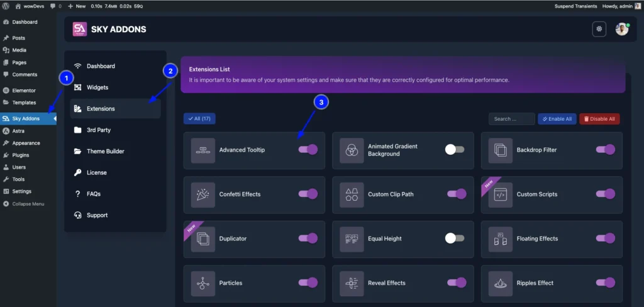Disable the Custom Scripts toggle
The height and width of the screenshot is (307, 644).
606,194
